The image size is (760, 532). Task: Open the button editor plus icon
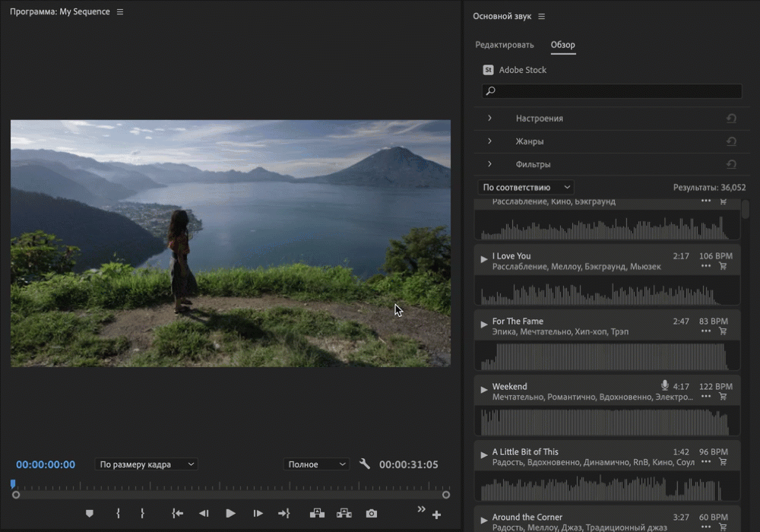[x=436, y=515]
